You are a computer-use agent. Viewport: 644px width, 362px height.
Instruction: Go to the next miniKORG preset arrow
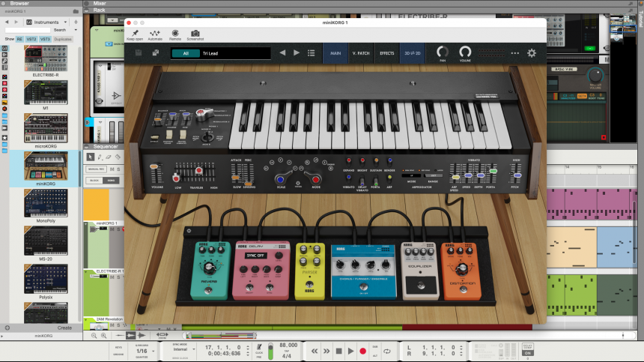296,53
